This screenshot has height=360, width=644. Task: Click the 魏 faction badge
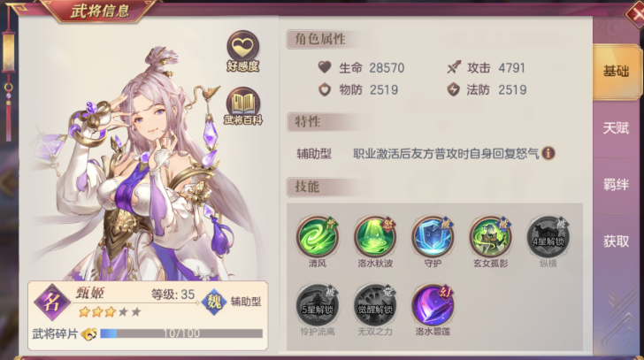[214, 303]
